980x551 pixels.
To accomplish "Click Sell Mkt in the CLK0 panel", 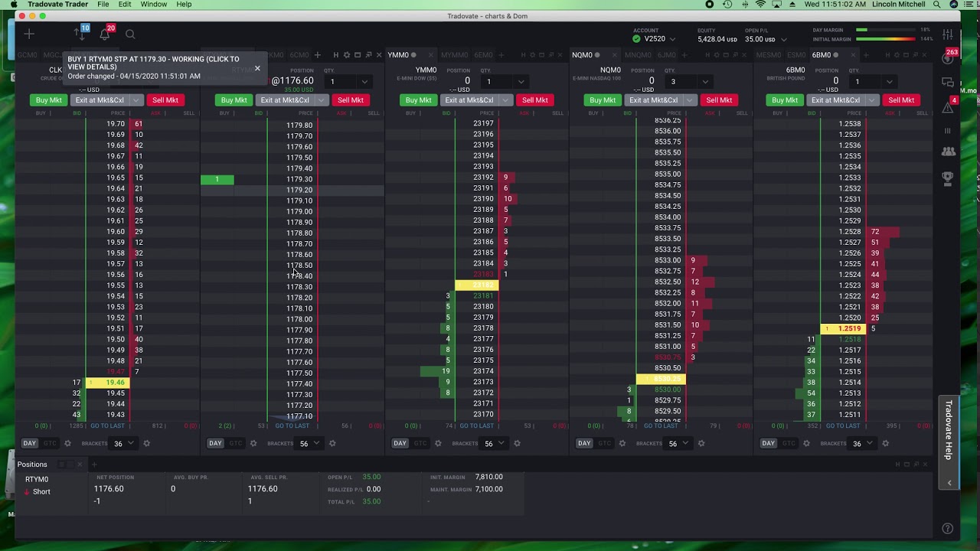I will coord(165,100).
